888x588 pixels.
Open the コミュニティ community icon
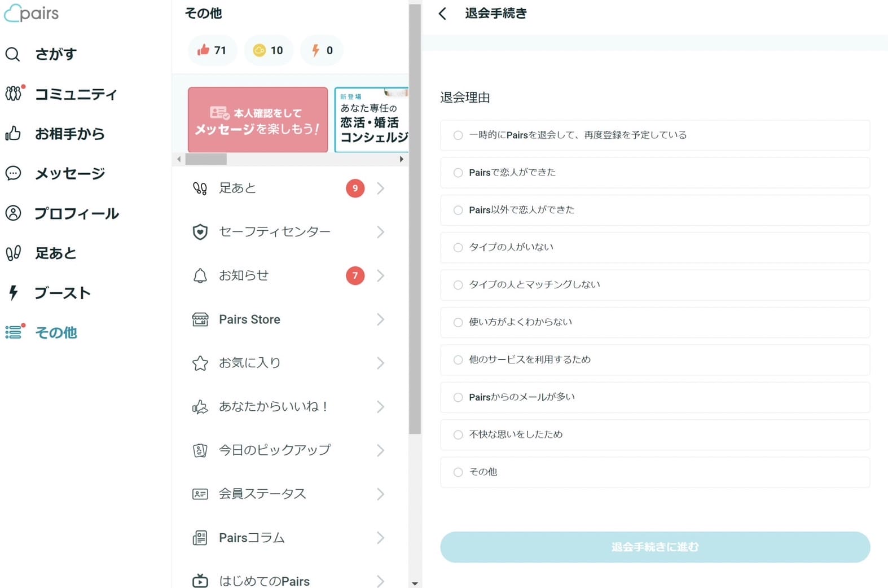click(x=14, y=93)
